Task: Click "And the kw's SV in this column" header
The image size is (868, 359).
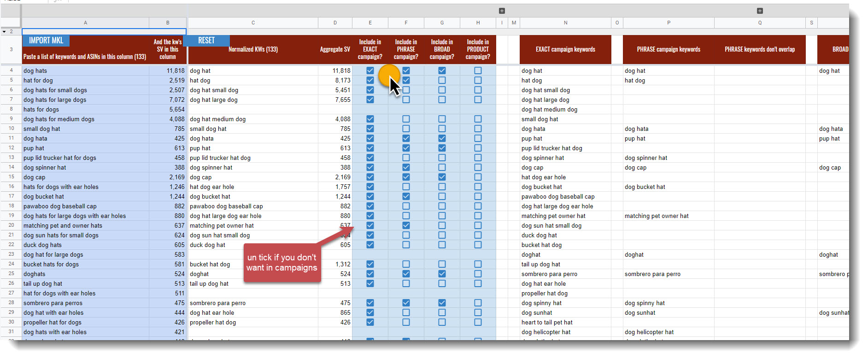Action: tap(168, 49)
